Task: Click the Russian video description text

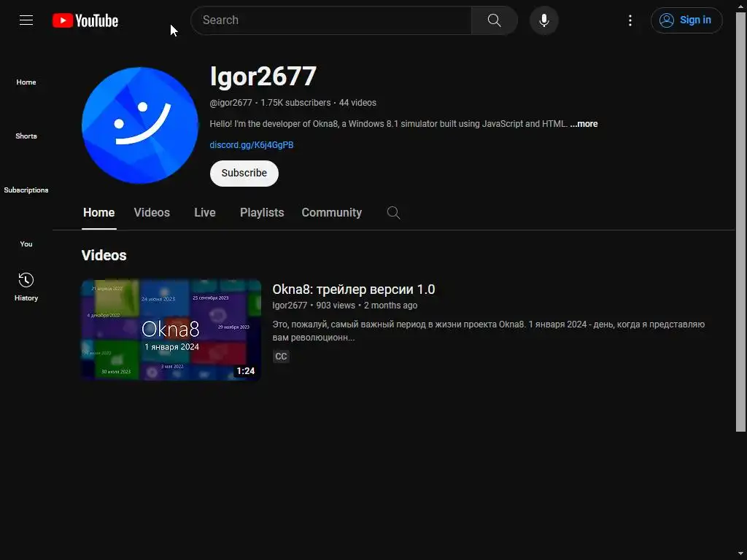Action: click(488, 331)
